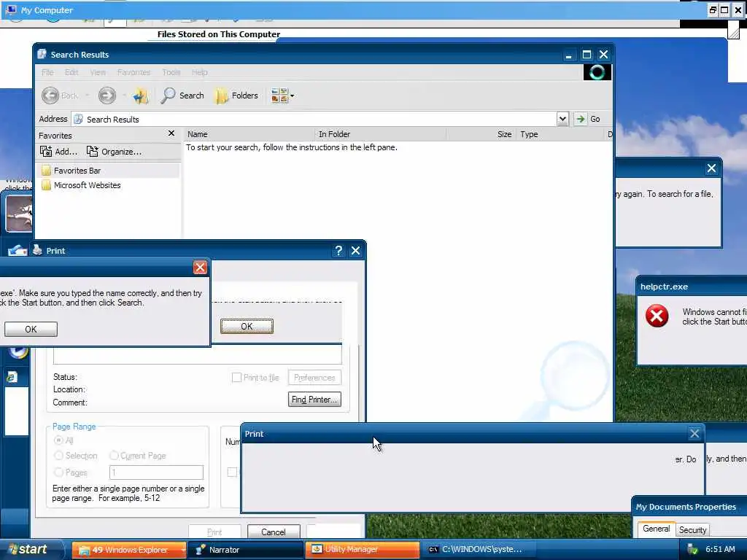
Task: Switch to Utility Manager in the taskbar
Action: 363,550
